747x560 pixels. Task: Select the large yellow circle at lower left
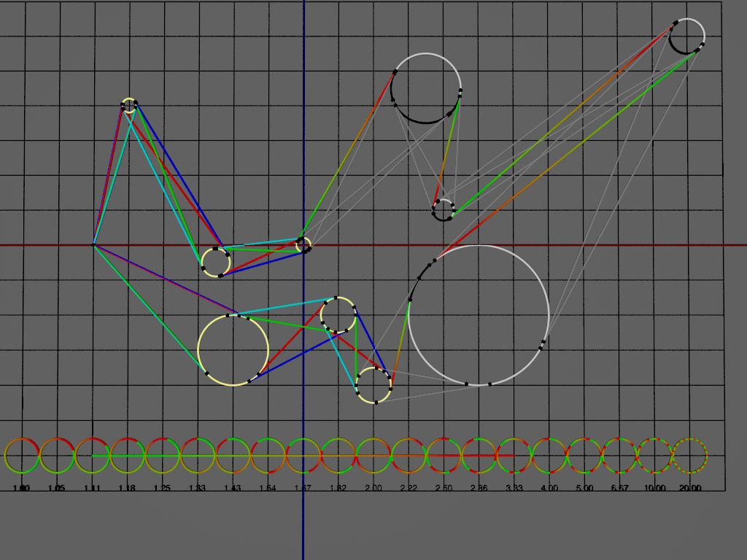pos(233,350)
